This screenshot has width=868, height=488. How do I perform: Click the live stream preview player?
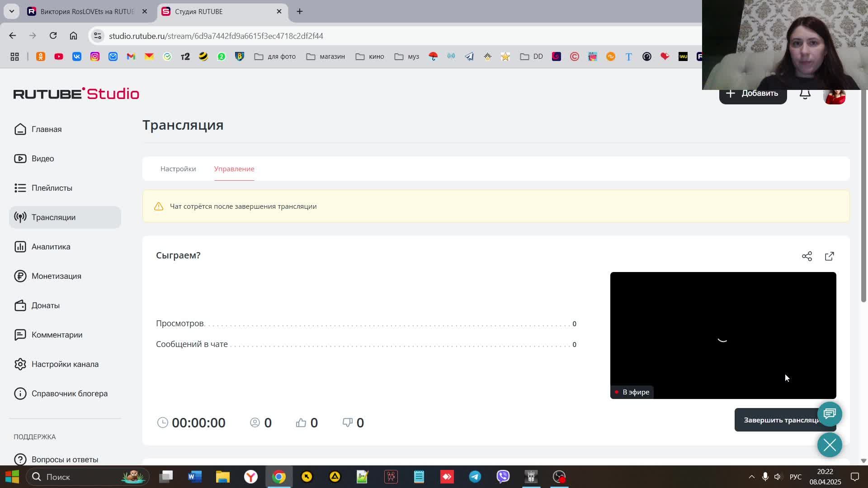pyautogui.click(x=722, y=334)
